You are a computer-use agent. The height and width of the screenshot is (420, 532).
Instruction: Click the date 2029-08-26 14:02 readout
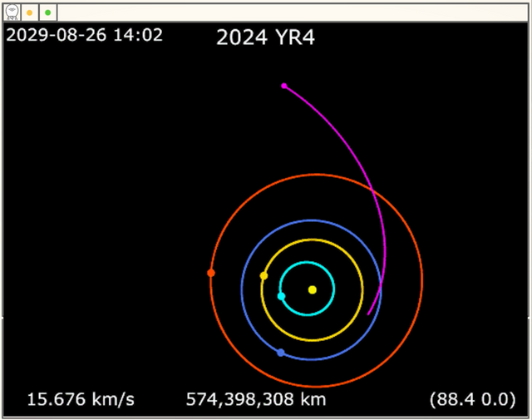point(84,35)
